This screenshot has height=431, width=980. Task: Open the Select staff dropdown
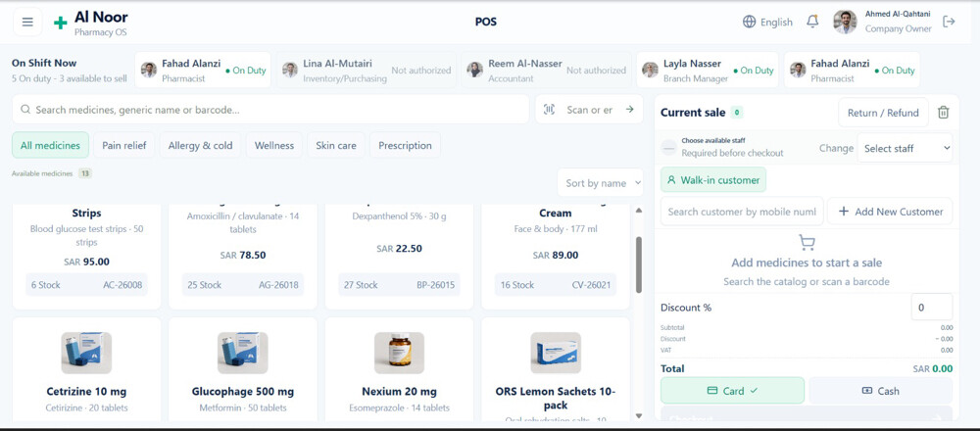tap(905, 148)
